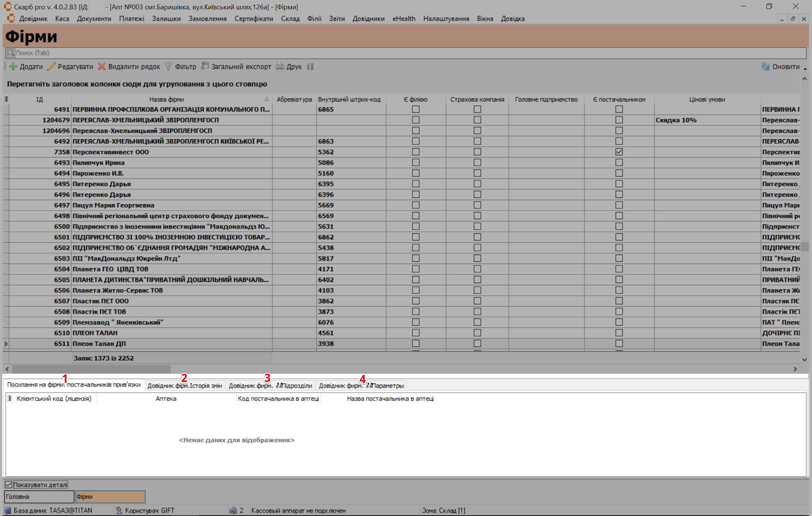The height and width of the screenshot is (516, 812).
Task: Click the green plus Додати icon
Action: (x=13, y=66)
